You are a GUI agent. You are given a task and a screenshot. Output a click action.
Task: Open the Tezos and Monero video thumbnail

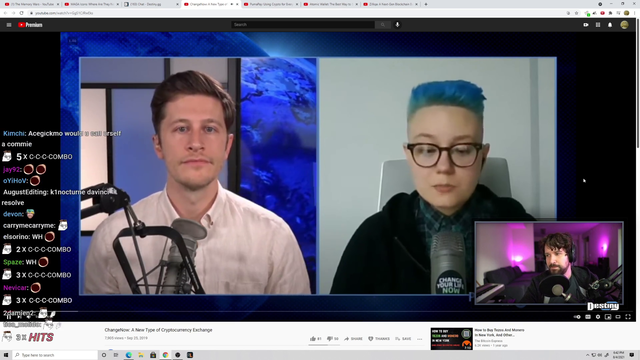(451, 338)
